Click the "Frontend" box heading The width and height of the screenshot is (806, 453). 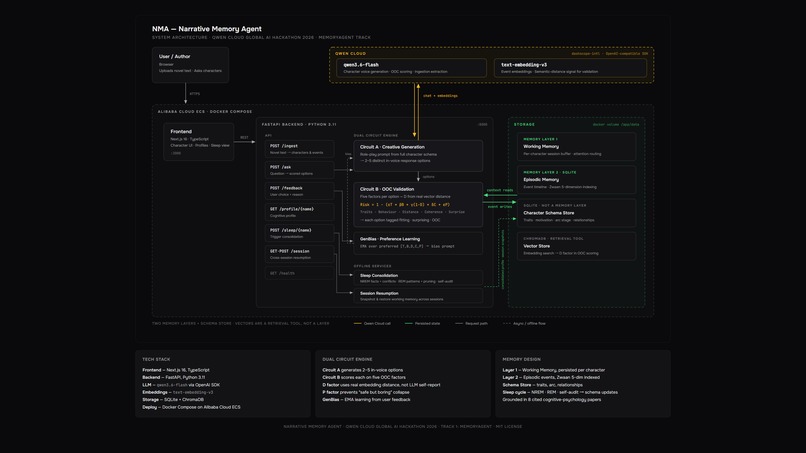[x=181, y=132]
